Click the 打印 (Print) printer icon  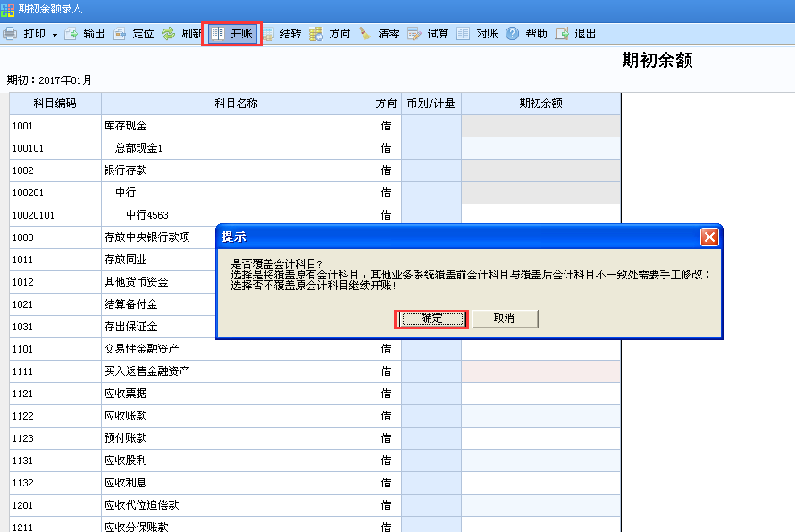[10, 34]
